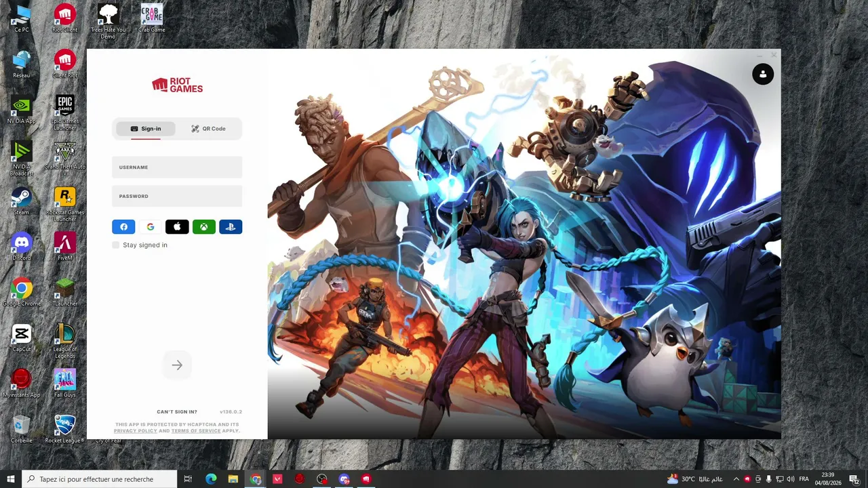Image resolution: width=868 pixels, height=488 pixels.
Task: Select the NVIDIA App desktop icon
Action: tap(22, 110)
